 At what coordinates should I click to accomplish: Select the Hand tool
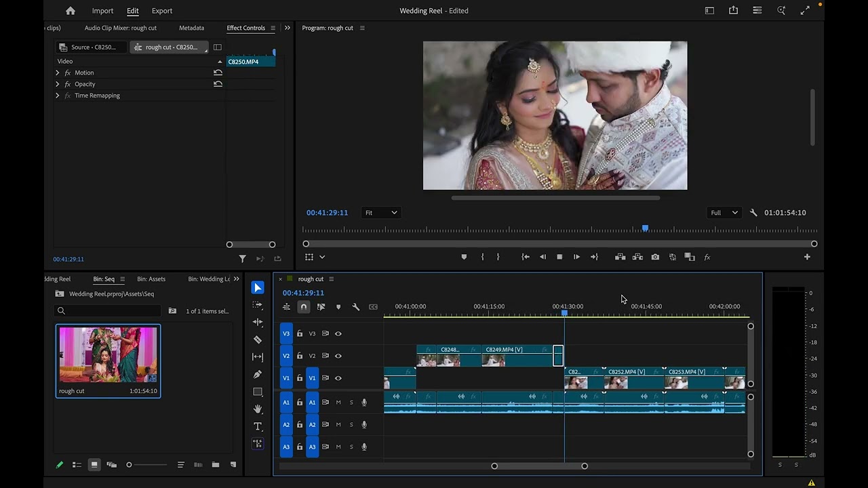(x=258, y=409)
